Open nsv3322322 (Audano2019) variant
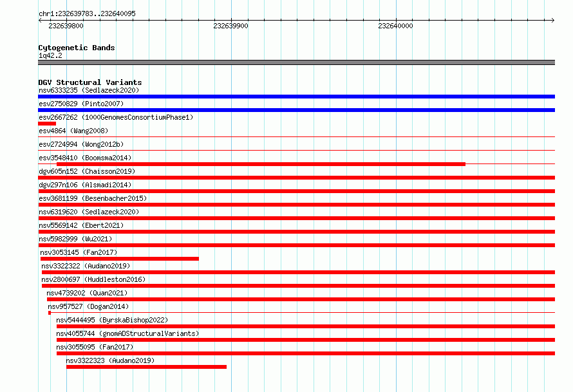 pyautogui.click(x=86, y=266)
